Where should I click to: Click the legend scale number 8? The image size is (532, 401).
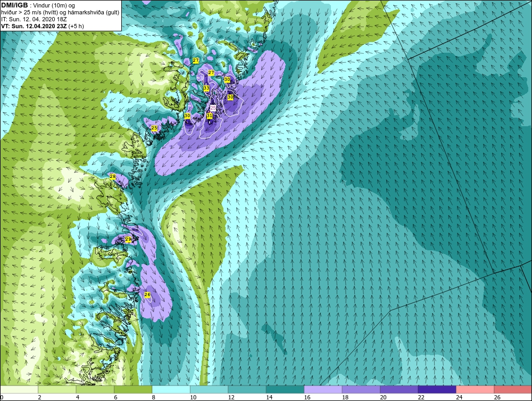(x=154, y=397)
